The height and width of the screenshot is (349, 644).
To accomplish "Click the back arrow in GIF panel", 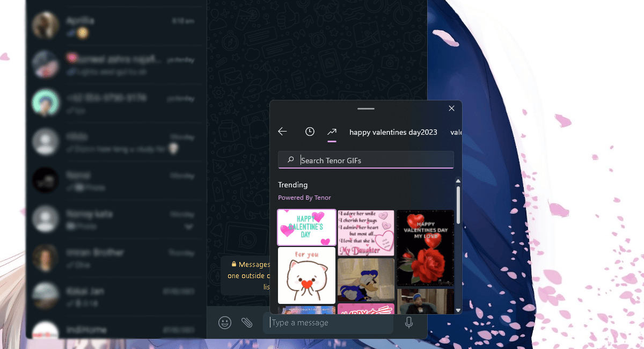I will (283, 132).
